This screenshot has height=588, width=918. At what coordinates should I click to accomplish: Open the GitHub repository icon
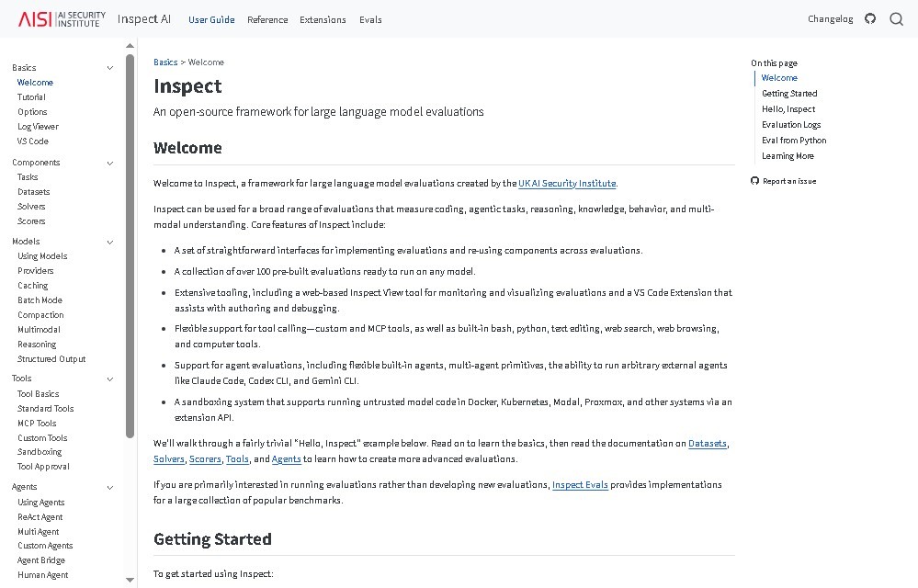(x=870, y=18)
